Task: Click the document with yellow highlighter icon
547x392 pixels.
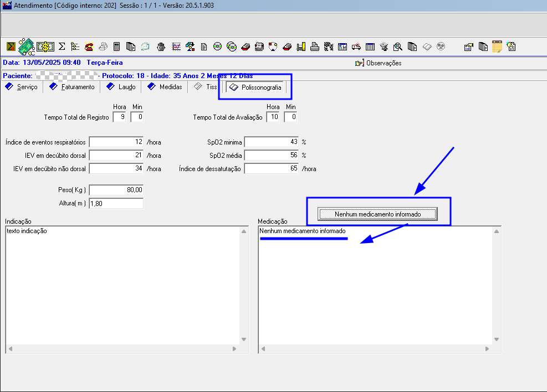Action: (511, 47)
